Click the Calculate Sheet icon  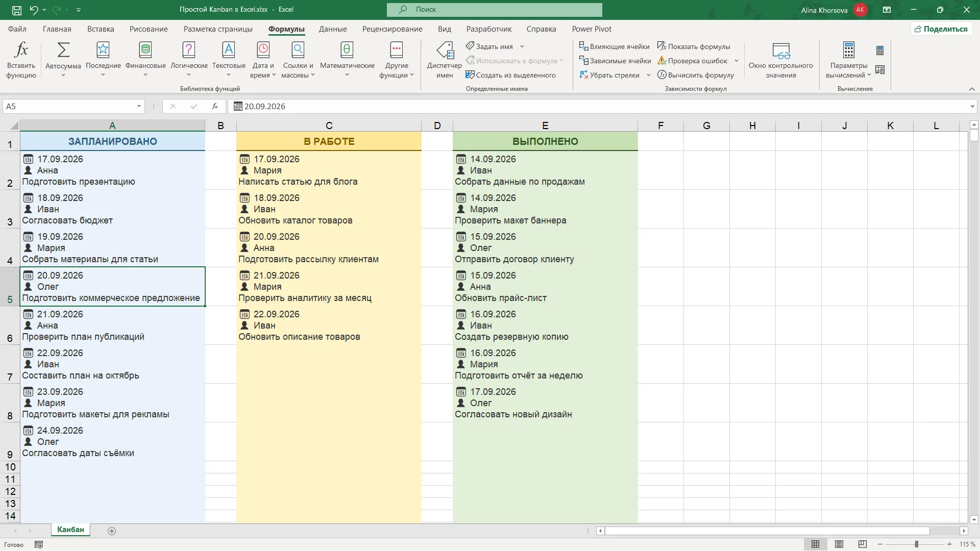(x=880, y=69)
